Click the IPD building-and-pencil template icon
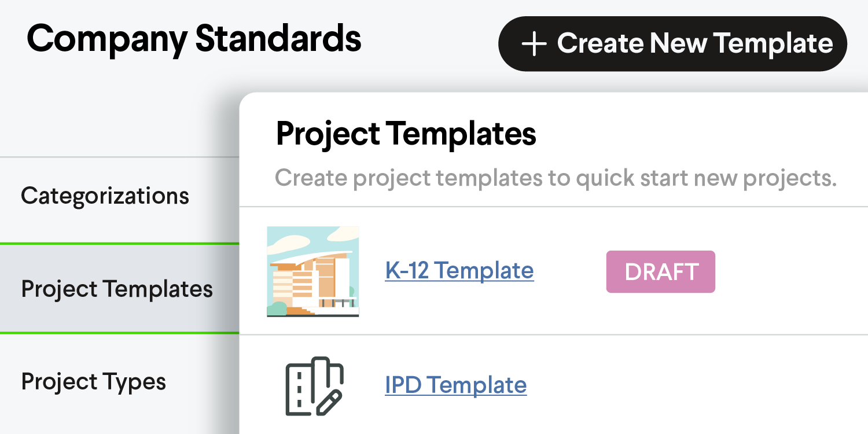This screenshot has height=434, width=868. (x=315, y=386)
